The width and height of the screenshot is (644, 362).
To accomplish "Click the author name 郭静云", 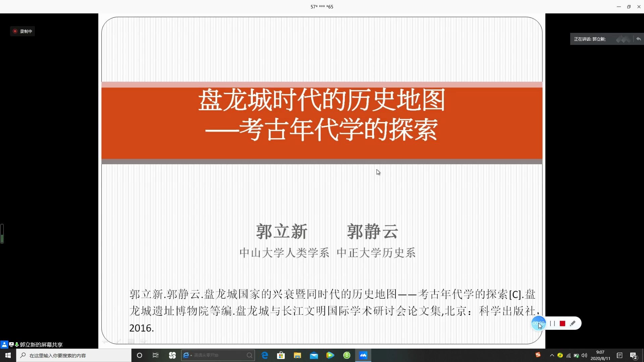I will point(372,232).
